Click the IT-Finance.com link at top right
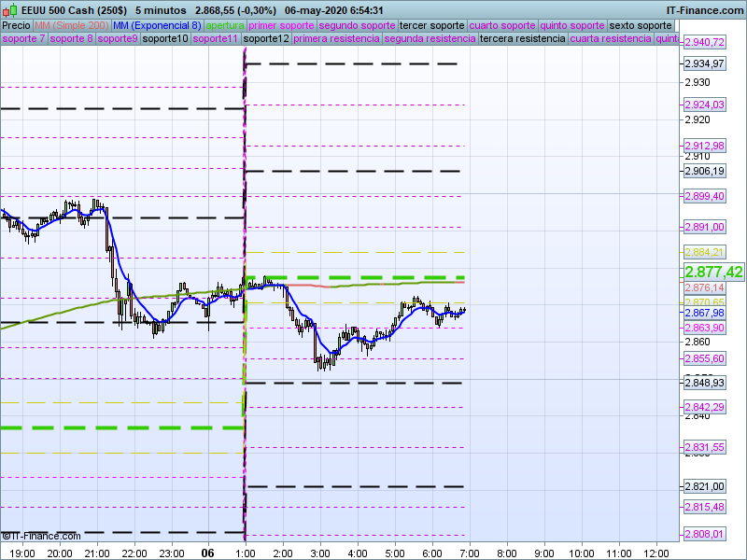This screenshot has width=747, height=560. (x=704, y=9)
